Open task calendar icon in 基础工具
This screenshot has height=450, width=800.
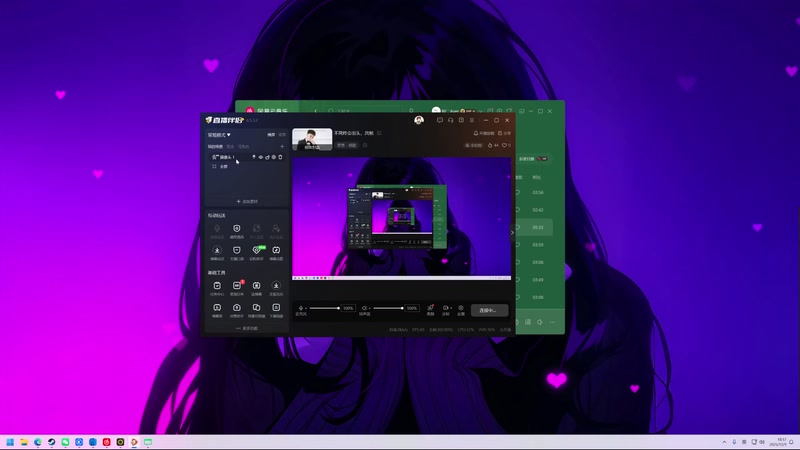[217, 288]
